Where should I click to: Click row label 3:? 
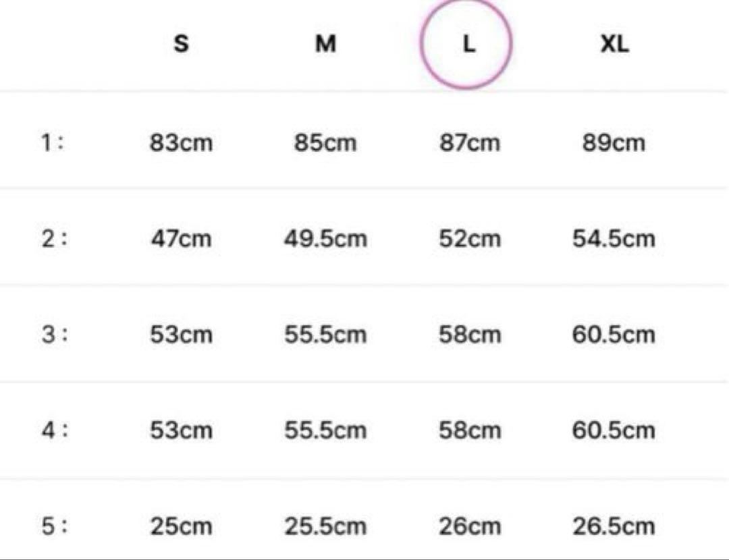(55, 334)
